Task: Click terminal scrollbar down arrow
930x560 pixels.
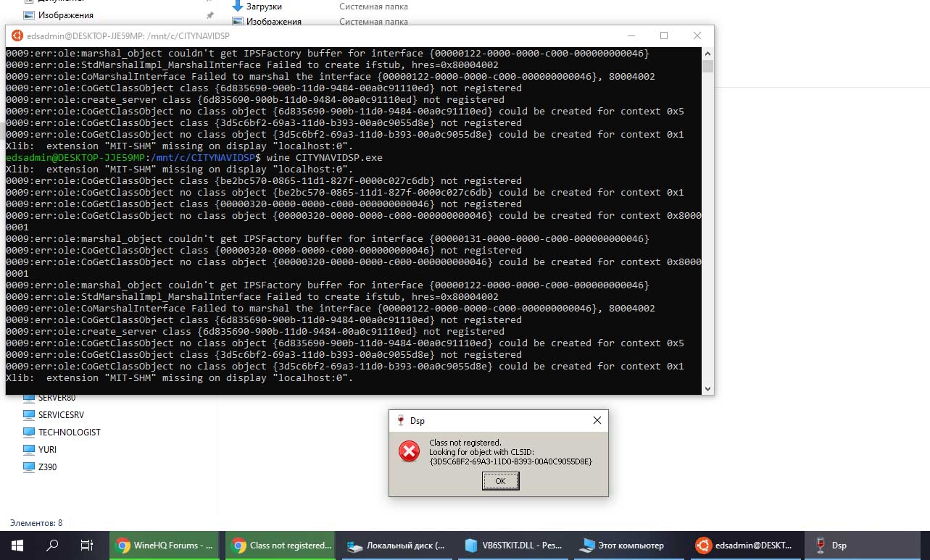Action: pos(707,388)
